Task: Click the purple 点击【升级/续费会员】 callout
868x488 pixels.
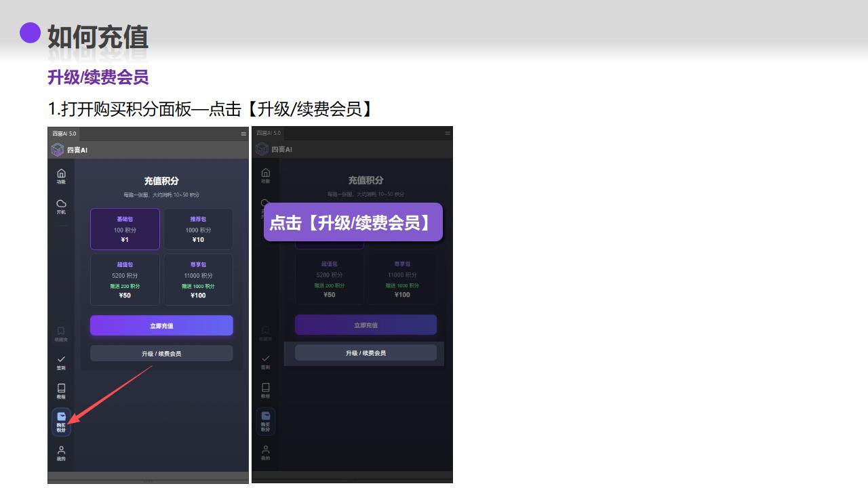Action: point(353,222)
